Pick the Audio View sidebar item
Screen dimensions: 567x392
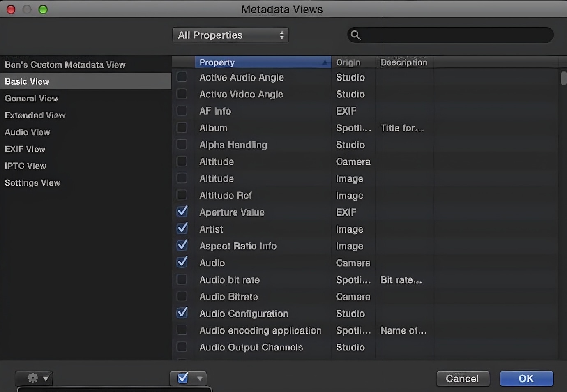28,132
